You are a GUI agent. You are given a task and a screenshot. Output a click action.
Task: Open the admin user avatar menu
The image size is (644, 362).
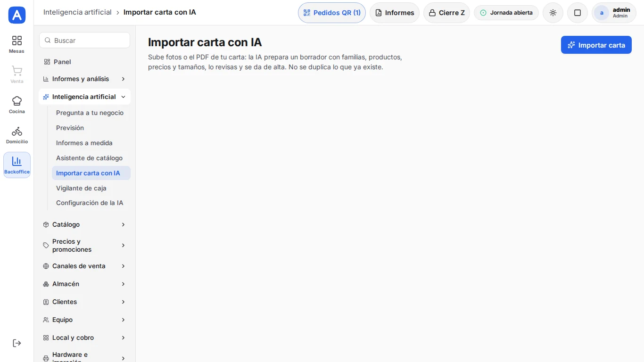614,13
